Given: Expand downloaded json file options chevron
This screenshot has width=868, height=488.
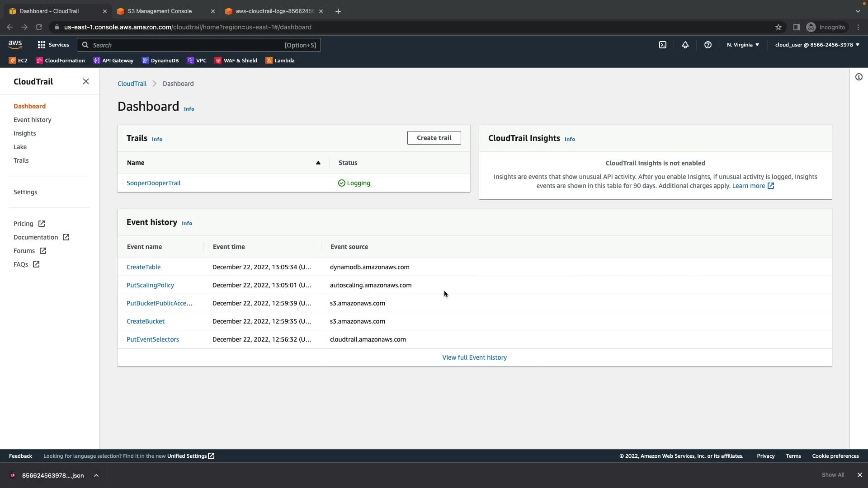Looking at the screenshot, I should click(x=96, y=475).
